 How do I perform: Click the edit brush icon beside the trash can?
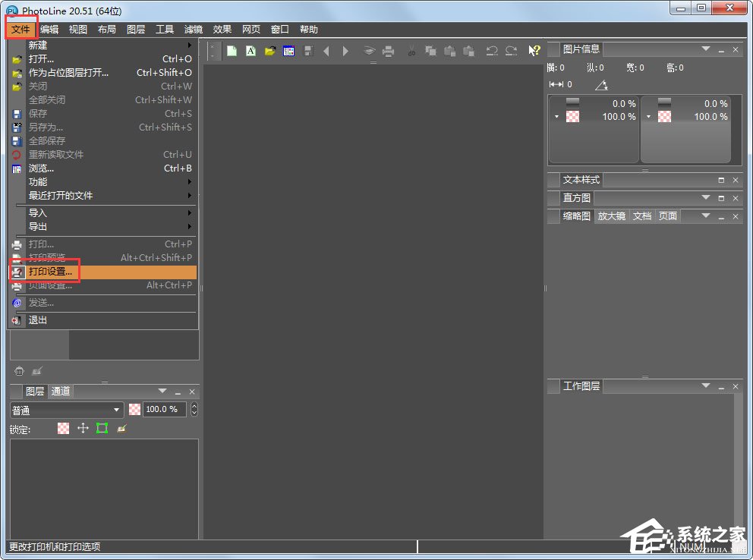click(37, 371)
